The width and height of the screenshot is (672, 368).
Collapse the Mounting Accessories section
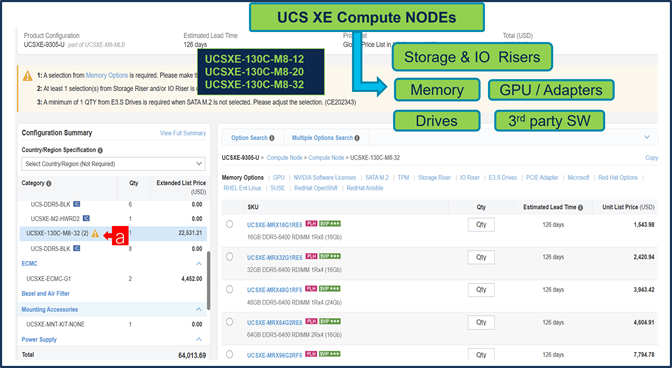[199, 309]
